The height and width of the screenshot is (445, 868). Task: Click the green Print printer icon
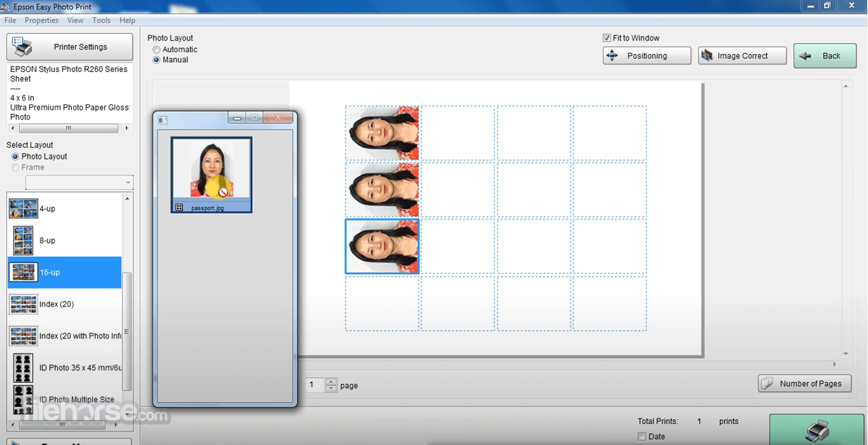(818, 431)
